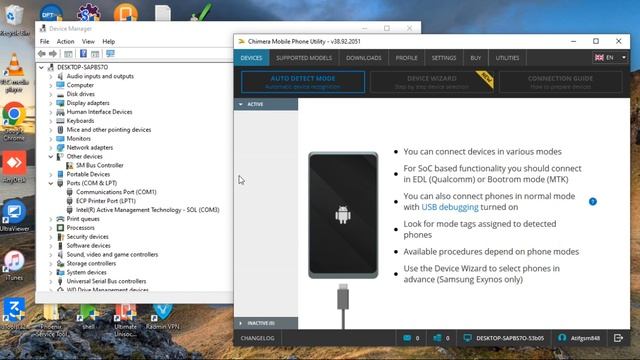Select ECP Printer Port (LPT1) item

(x=106, y=201)
